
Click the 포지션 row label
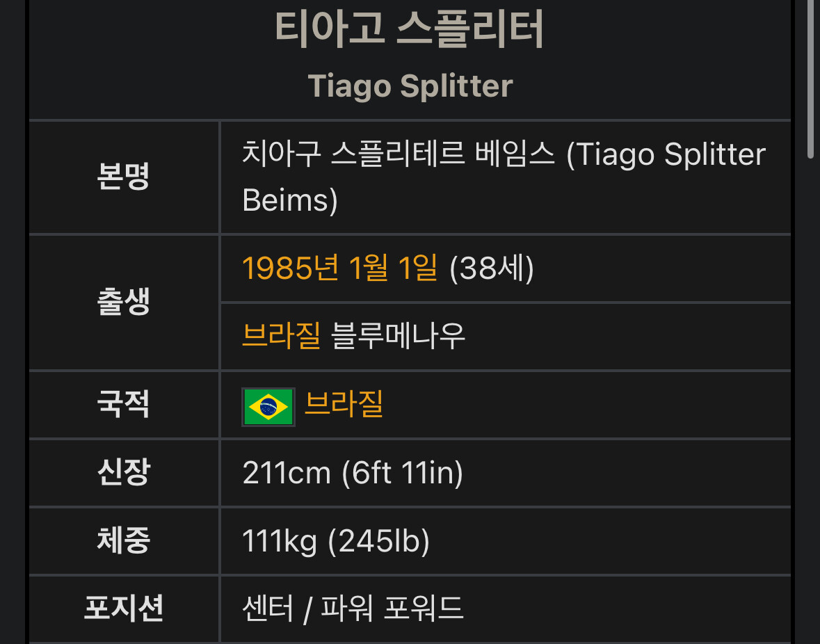(x=123, y=608)
